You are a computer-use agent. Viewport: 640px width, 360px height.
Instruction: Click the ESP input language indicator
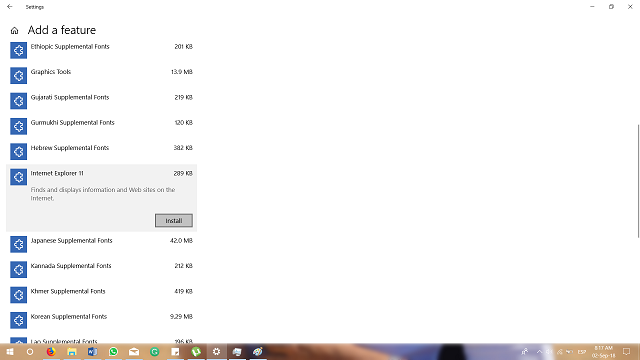click(582, 352)
